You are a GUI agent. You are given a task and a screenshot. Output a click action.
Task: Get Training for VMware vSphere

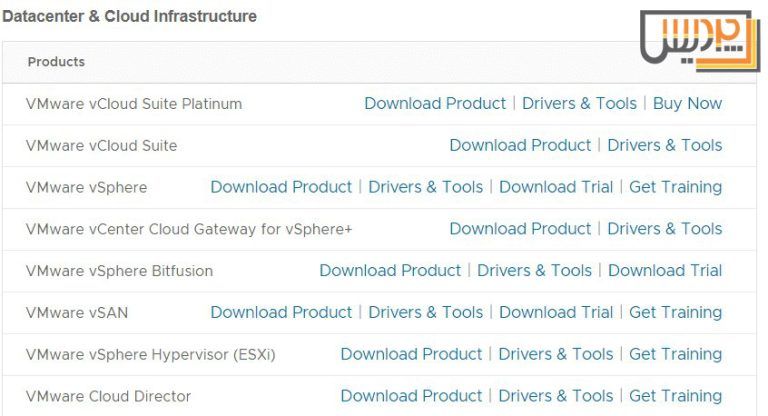tap(675, 187)
